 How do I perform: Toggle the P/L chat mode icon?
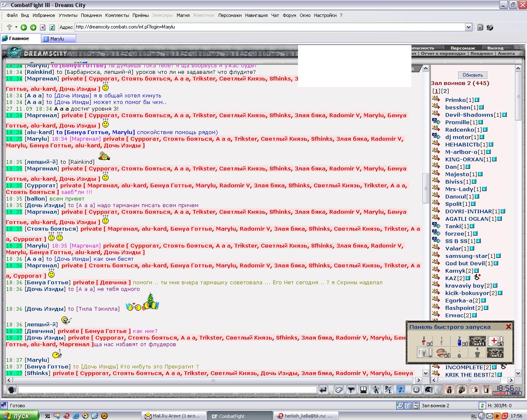point(388,389)
